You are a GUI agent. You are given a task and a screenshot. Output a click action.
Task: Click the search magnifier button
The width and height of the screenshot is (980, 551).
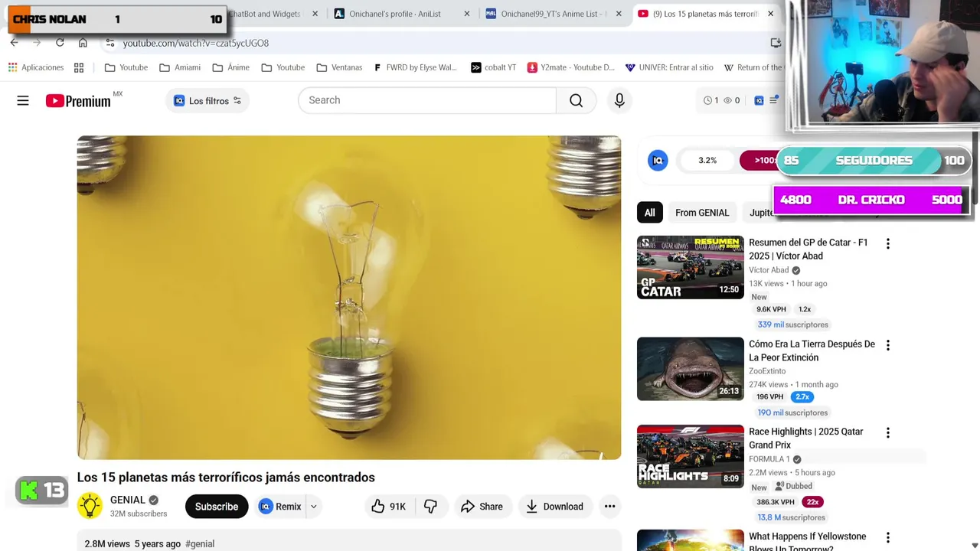pyautogui.click(x=576, y=100)
